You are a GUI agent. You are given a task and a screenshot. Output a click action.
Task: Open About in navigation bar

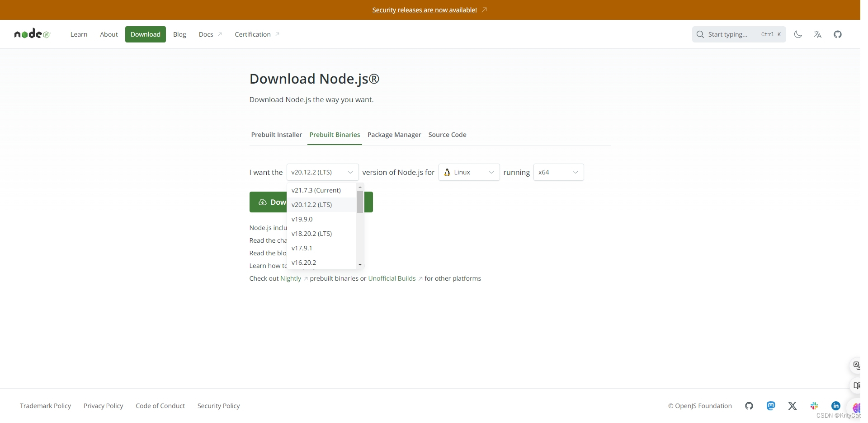(x=109, y=34)
